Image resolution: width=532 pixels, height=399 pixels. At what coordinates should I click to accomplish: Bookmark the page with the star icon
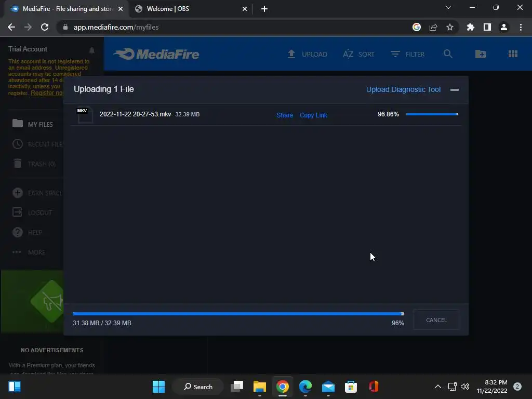pos(449,27)
